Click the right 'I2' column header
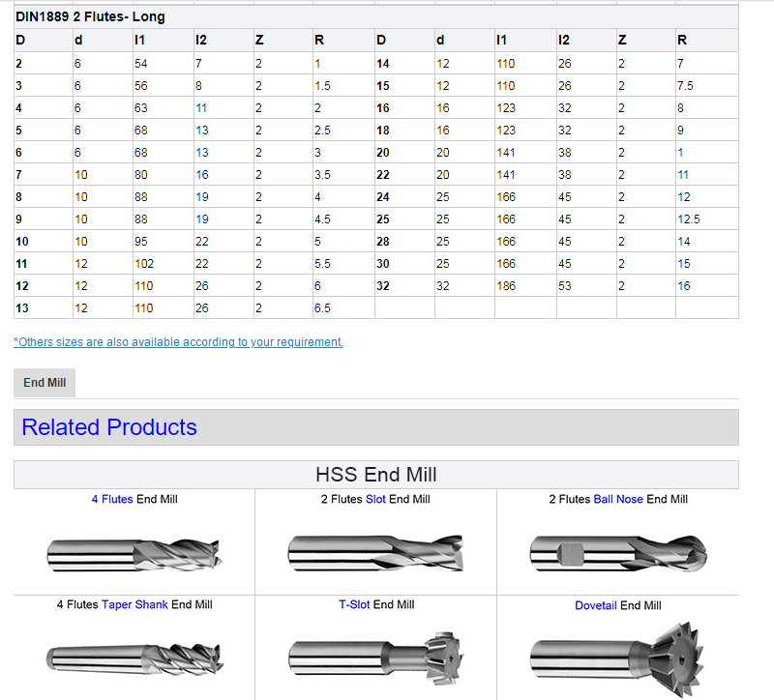 click(x=586, y=40)
